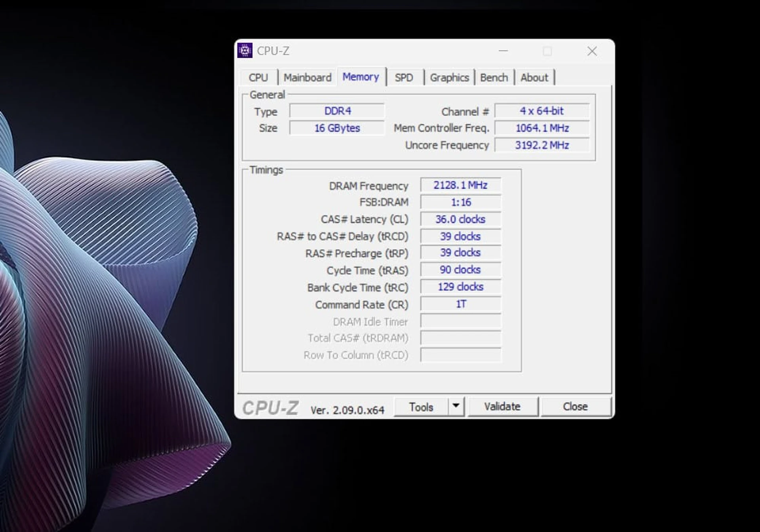Click the DDR4 memory type field
Screen dimensions: 760x532
point(337,111)
